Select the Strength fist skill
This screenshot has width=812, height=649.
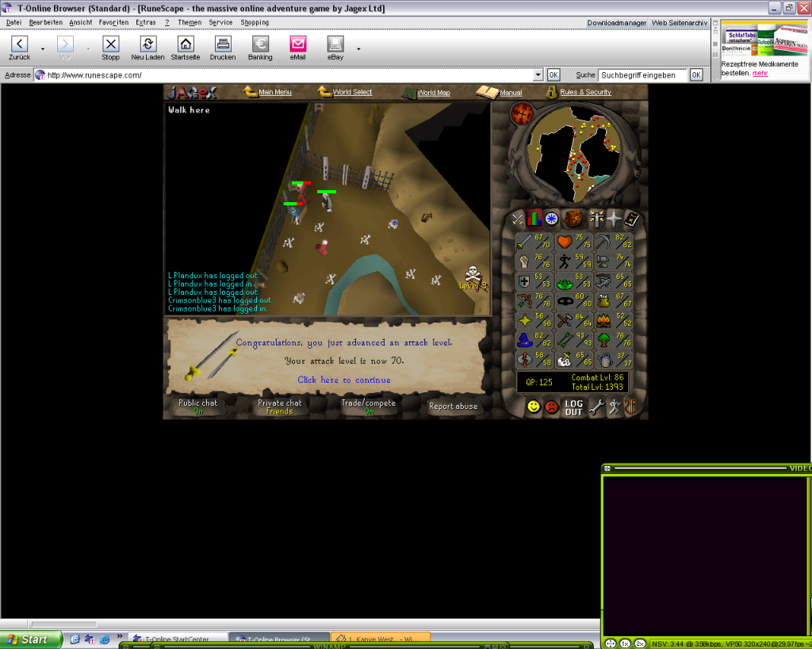[x=524, y=262]
